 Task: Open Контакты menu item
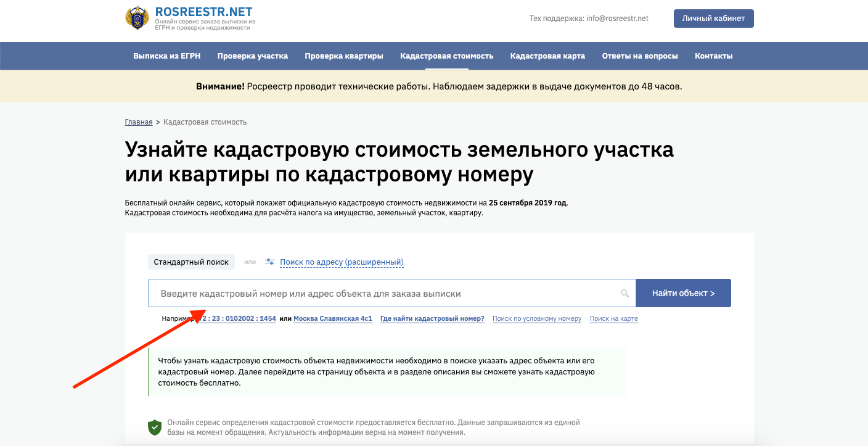(713, 56)
